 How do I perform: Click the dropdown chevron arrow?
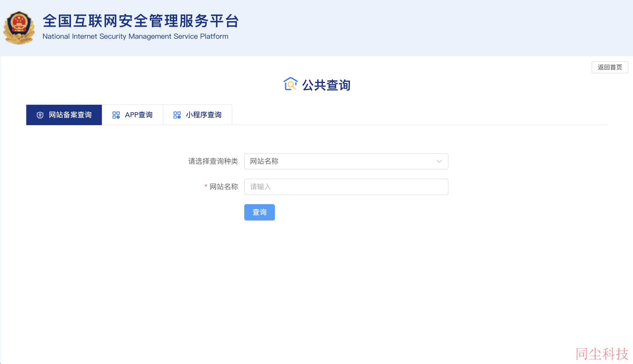coord(439,161)
